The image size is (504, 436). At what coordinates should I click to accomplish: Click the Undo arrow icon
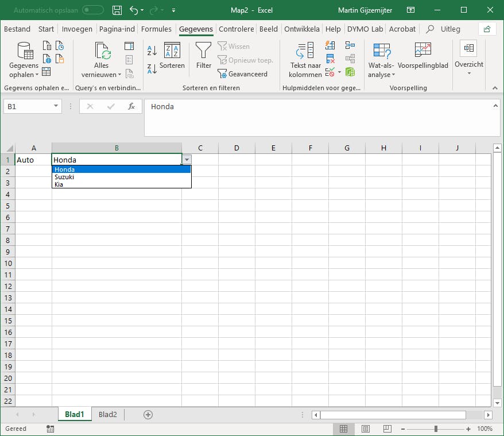[134, 10]
